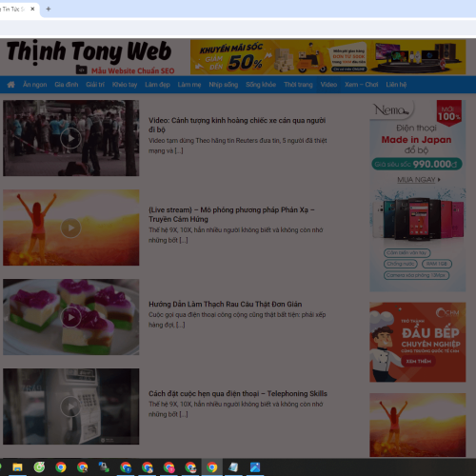Click the Camera xóa phông feature tag
The height and width of the screenshot is (476, 476).
pos(416,275)
